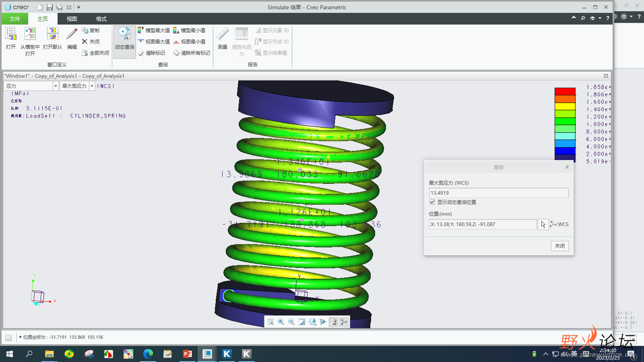Open PowerPoint from taskbar
Image resolution: width=644 pixels, height=362 pixels.
point(187,354)
